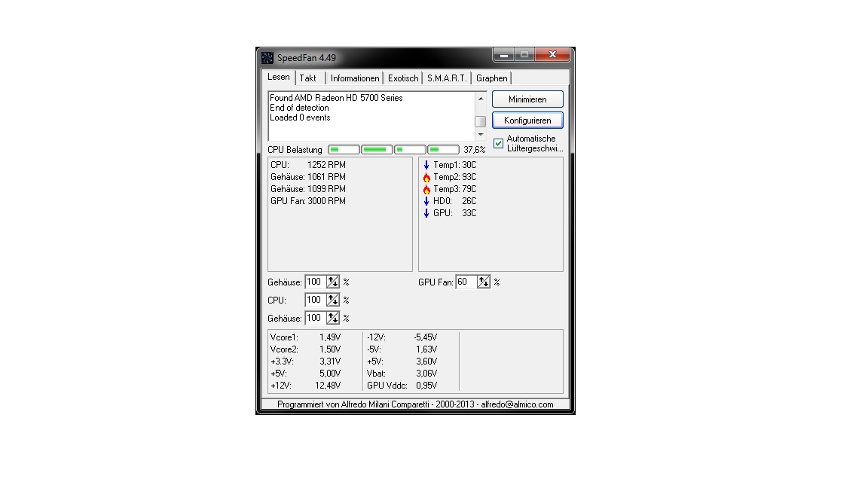
Task: Adjust the last Gehäuse speed spinner
Action: [x=333, y=318]
